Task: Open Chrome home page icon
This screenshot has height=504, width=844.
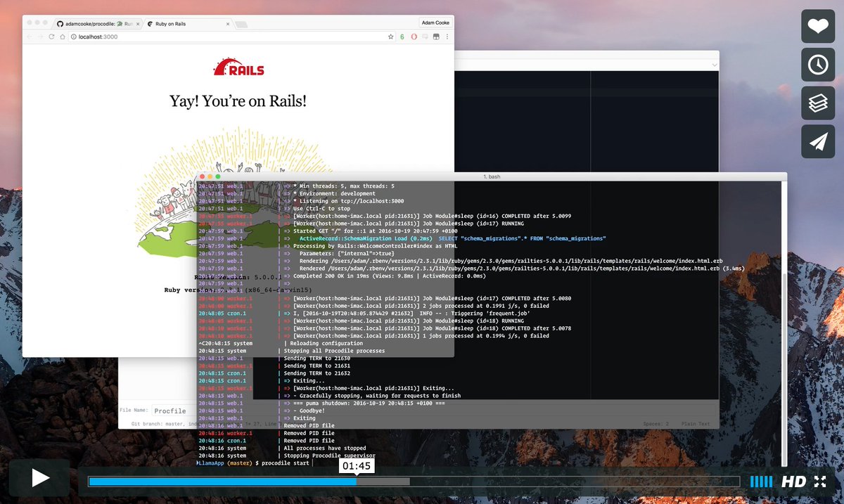Action: pos(62,37)
